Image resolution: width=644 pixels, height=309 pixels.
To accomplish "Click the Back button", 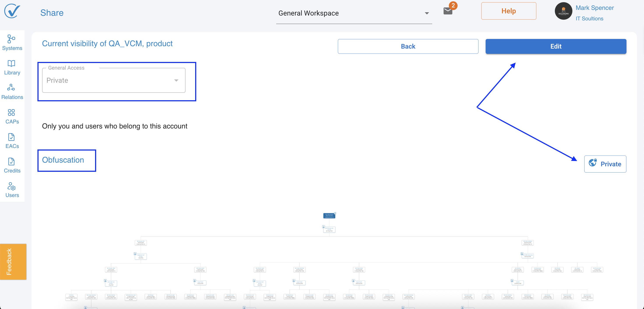I will pos(408,46).
